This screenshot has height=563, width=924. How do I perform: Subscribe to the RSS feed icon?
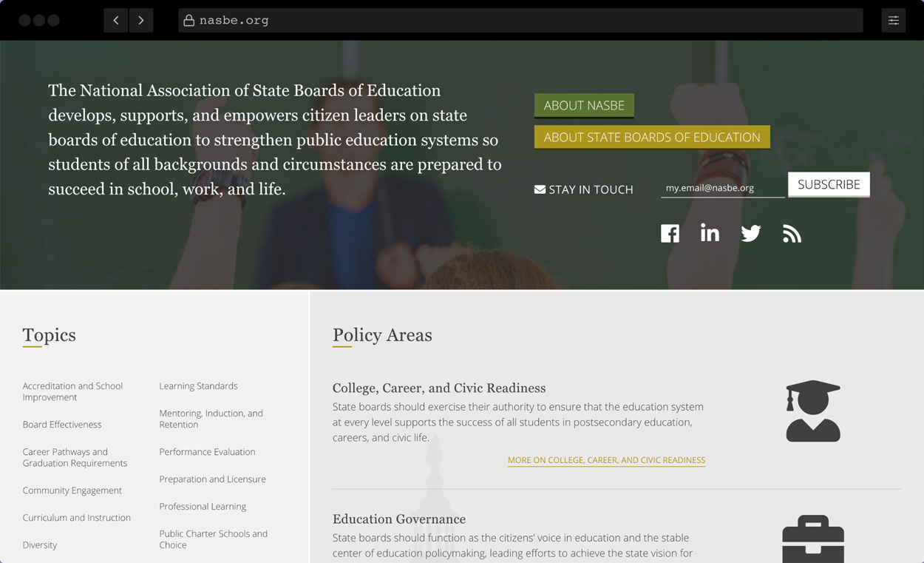(x=792, y=233)
